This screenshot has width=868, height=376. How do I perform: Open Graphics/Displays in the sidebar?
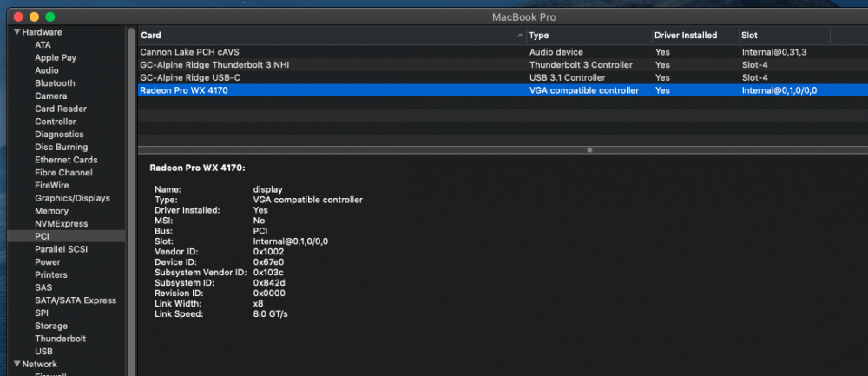(73, 198)
